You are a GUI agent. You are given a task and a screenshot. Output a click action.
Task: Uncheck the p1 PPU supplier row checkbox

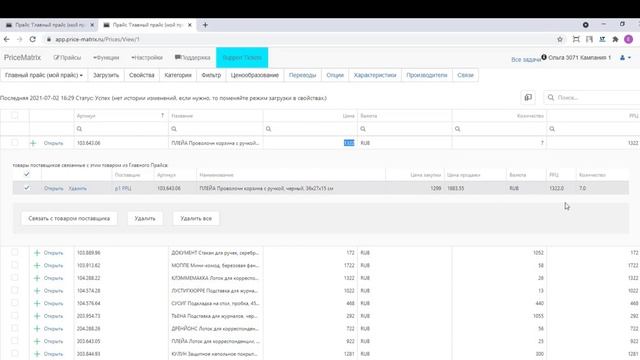click(x=27, y=188)
